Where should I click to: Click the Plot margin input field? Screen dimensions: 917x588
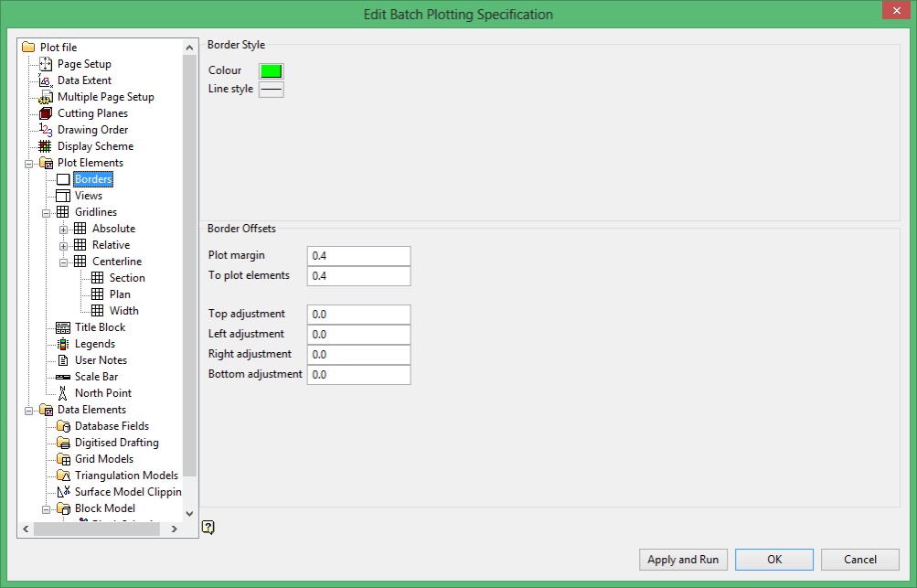(x=359, y=256)
